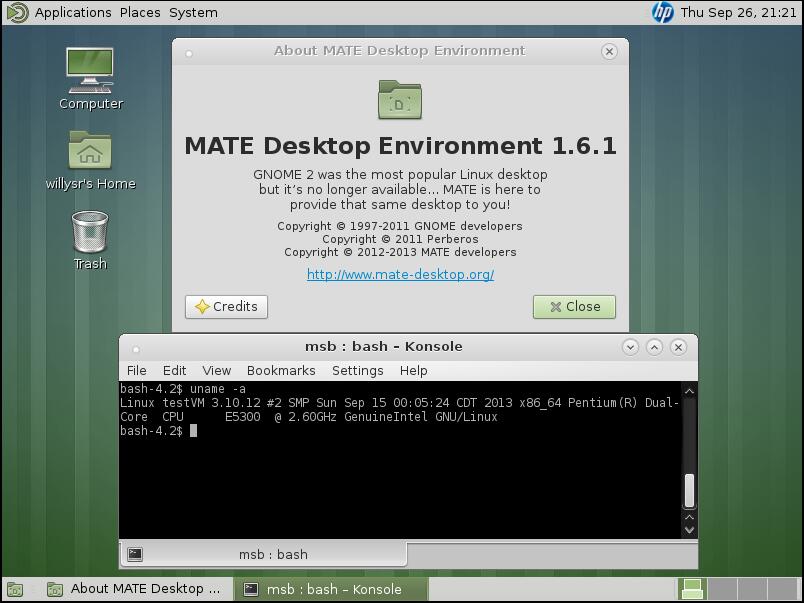Click 'Copyright © 2011 Perberos' text

pos(400,239)
